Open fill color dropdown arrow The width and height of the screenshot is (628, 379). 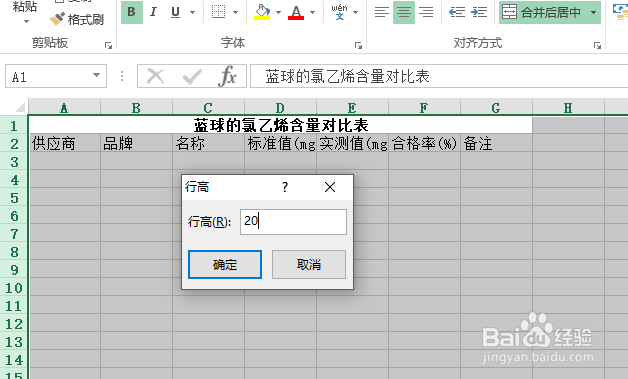click(x=278, y=12)
